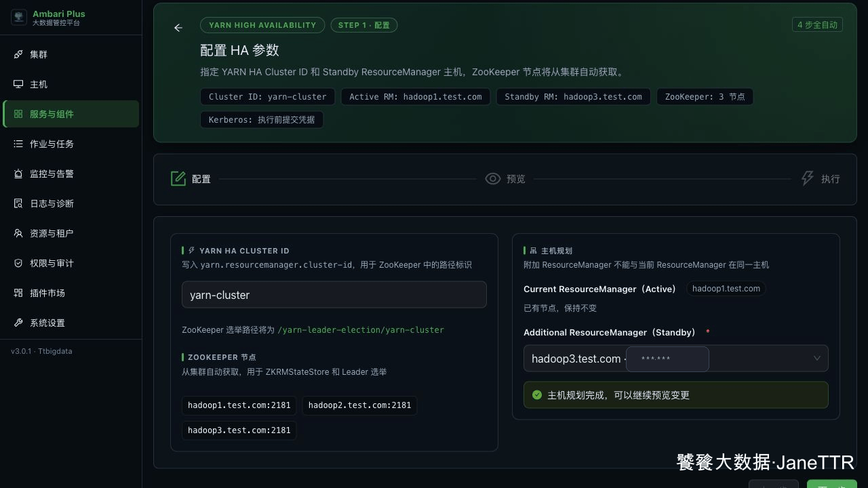Image resolution: width=868 pixels, height=488 pixels.
Task: Click the v3.0.1 · Ttbigdata version text
Action: [41, 351]
